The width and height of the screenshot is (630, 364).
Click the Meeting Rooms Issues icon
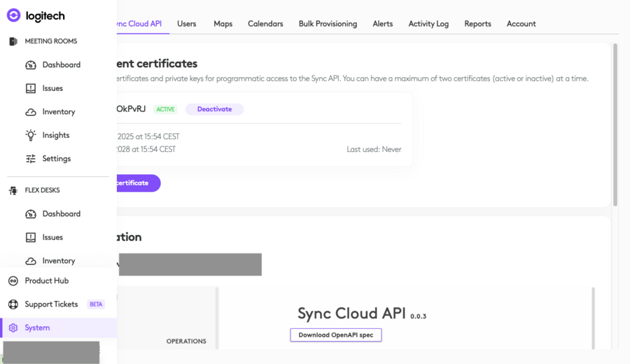[31, 88]
